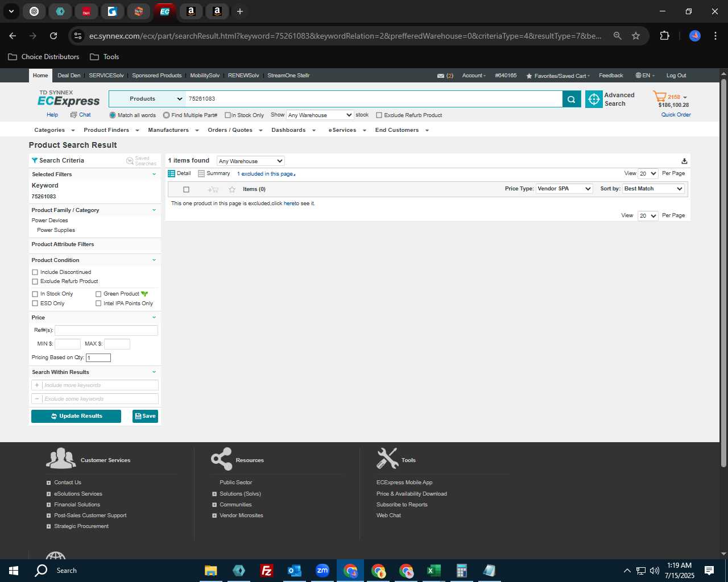
Task: Check ESD Only filter
Action: coord(35,304)
